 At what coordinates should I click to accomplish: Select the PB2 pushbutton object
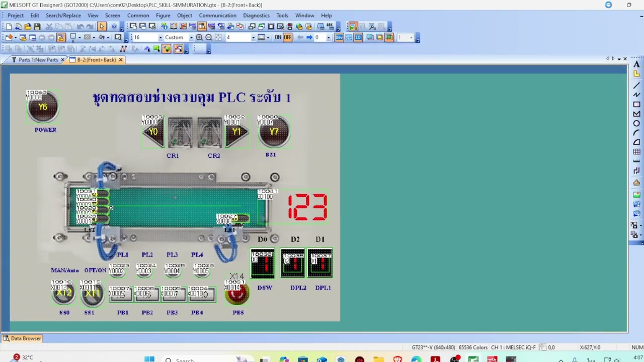coord(146,294)
